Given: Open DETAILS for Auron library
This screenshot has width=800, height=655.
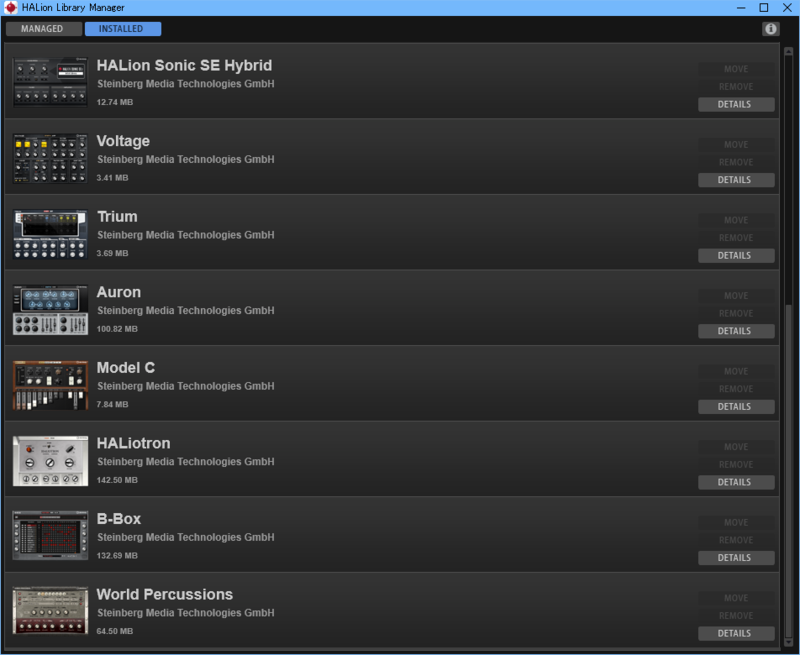Looking at the screenshot, I should click(736, 331).
